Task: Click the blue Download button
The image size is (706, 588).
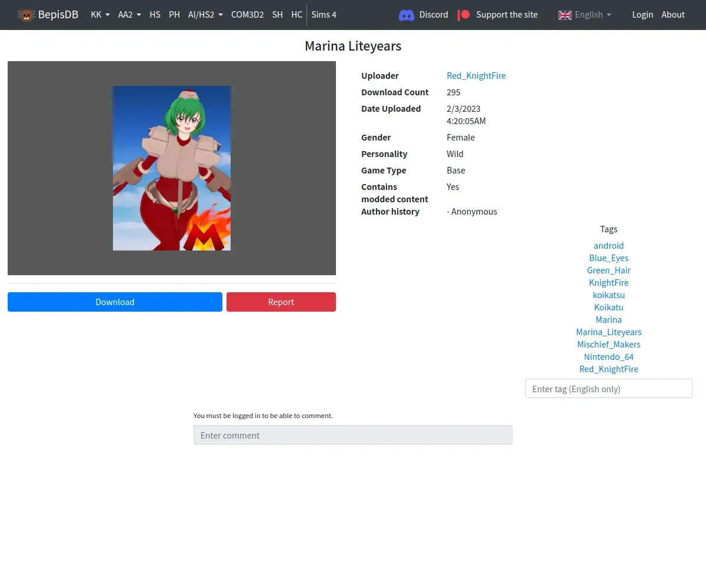Action: point(115,302)
